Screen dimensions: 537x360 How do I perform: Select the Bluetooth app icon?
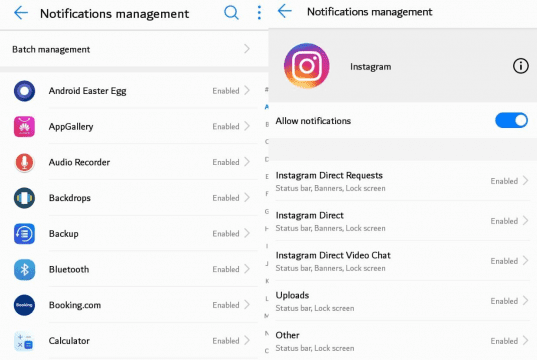point(24,270)
